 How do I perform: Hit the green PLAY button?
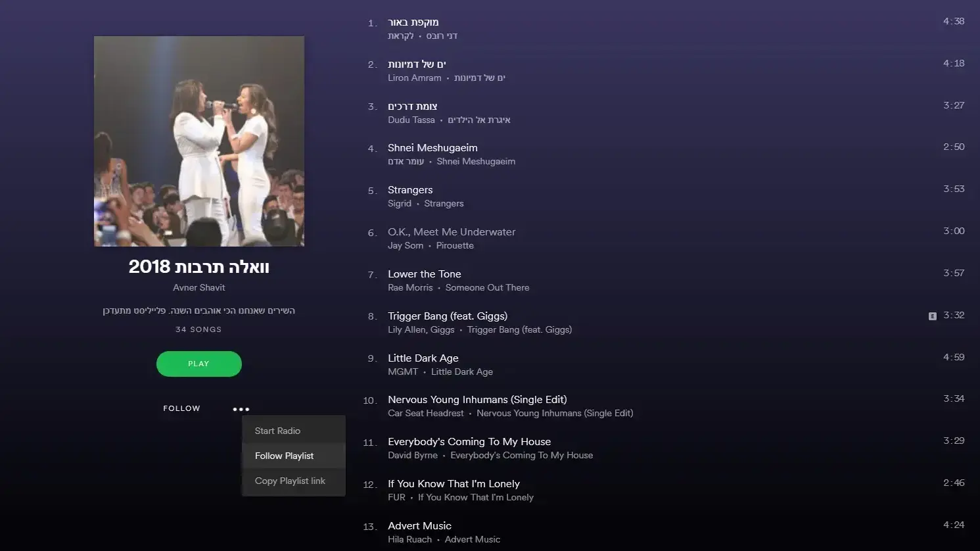198,364
